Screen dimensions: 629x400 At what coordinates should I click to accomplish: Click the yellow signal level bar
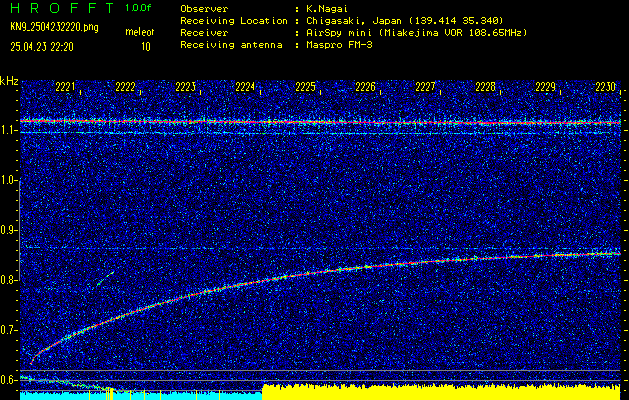coord(441,392)
